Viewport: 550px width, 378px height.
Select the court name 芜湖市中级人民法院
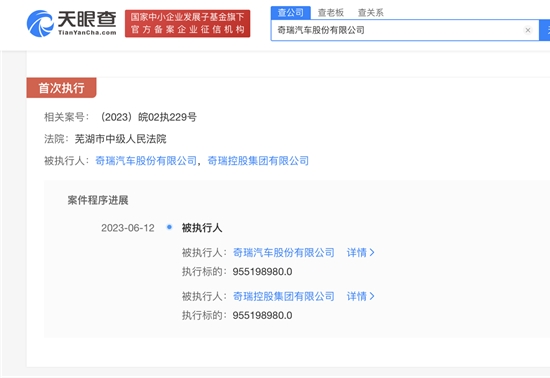[120, 139]
